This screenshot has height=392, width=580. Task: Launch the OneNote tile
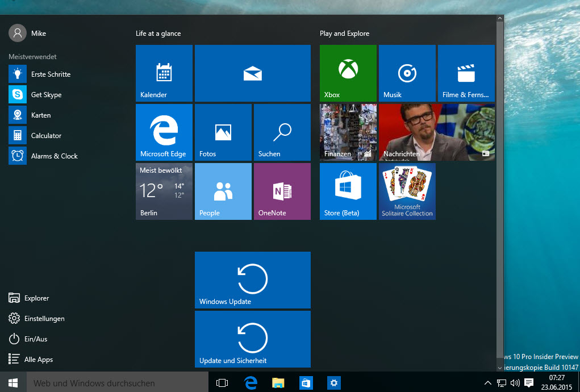pos(282,191)
